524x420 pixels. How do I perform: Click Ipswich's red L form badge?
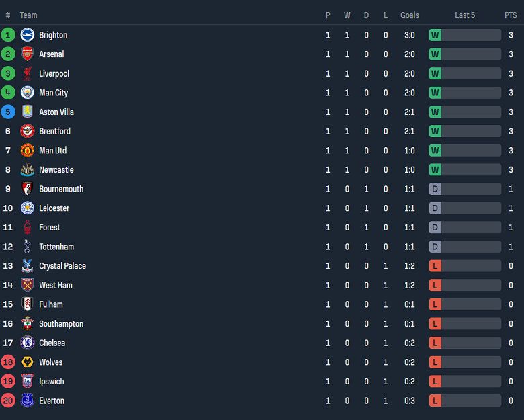click(435, 381)
